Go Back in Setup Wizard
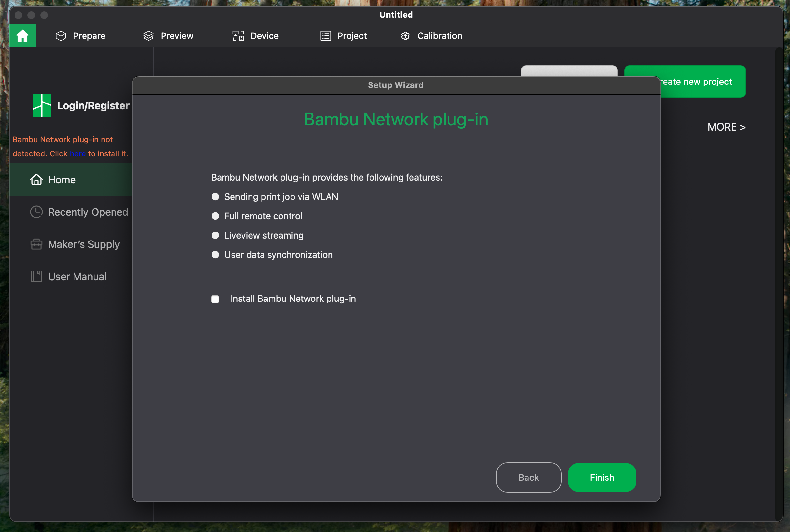Screen dimensions: 790x532 pyautogui.click(x=528, y=478)
